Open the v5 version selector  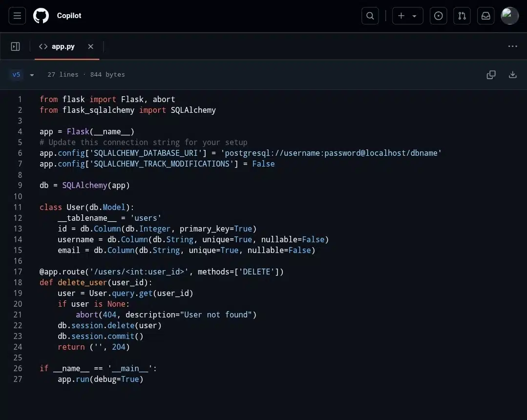coord(17,75)
